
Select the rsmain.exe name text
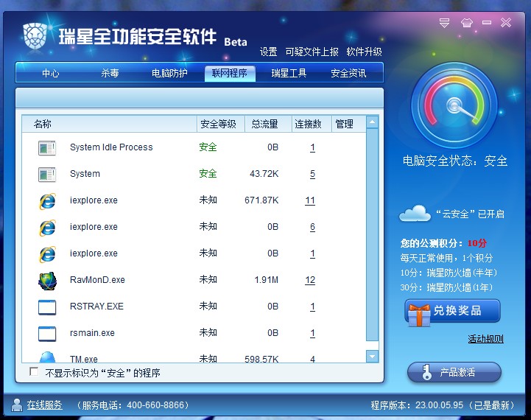[x=92, y=333]
